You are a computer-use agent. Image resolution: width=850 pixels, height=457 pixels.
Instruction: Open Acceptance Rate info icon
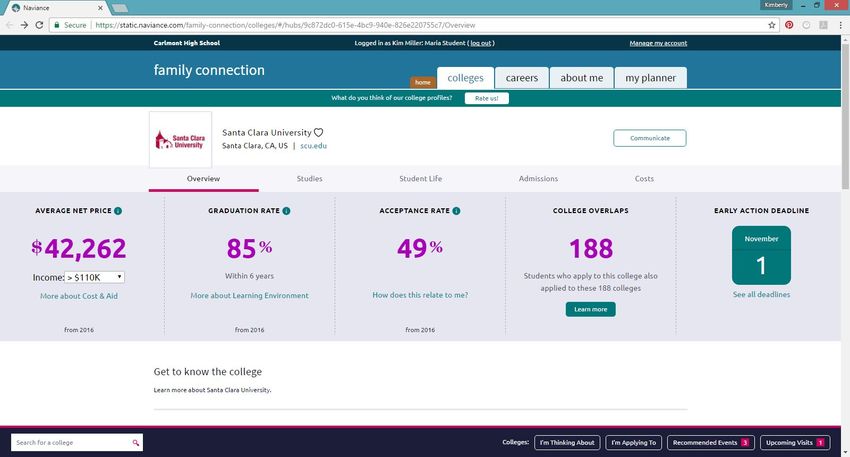click(x=456, y=211)
